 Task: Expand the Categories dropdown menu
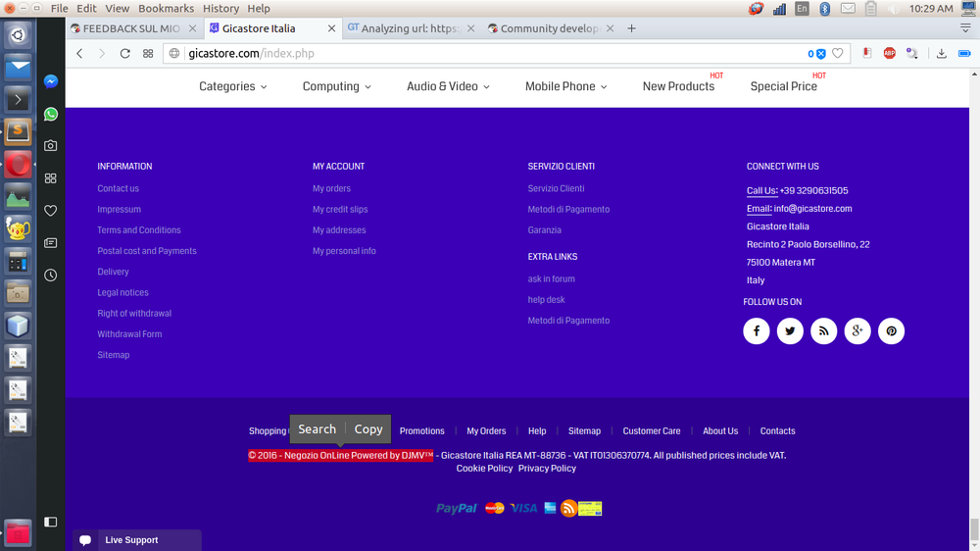(233, 86)
